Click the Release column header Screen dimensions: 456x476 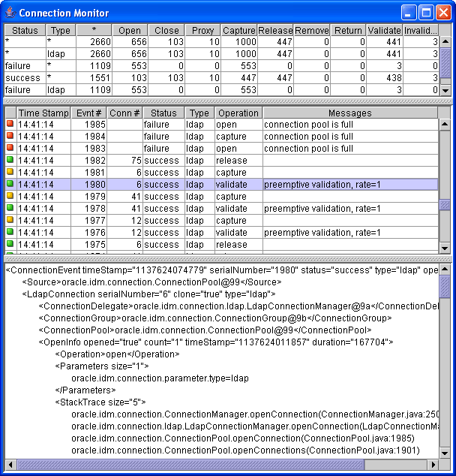[x=275, y=30]
